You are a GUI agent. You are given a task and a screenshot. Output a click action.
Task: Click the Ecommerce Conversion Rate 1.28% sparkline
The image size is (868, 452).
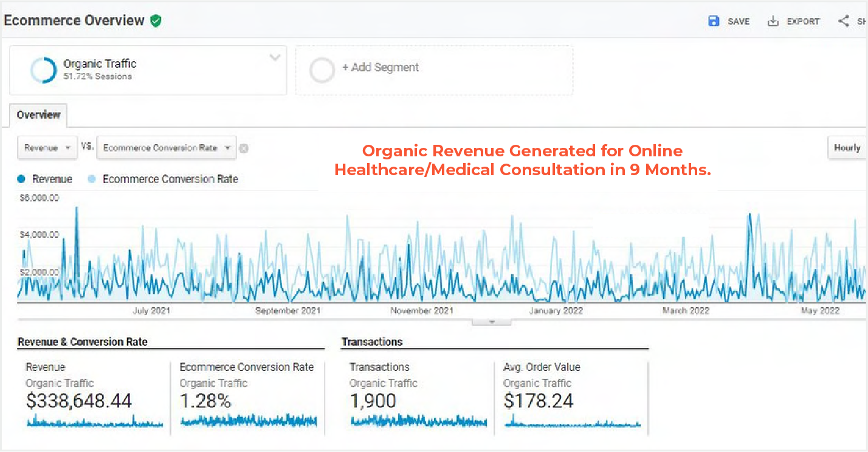(x=249, y=421)
